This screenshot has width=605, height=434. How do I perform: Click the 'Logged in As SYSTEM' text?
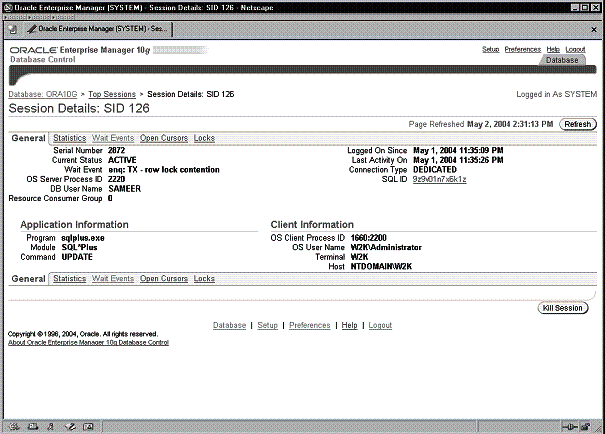pos(556,94)
